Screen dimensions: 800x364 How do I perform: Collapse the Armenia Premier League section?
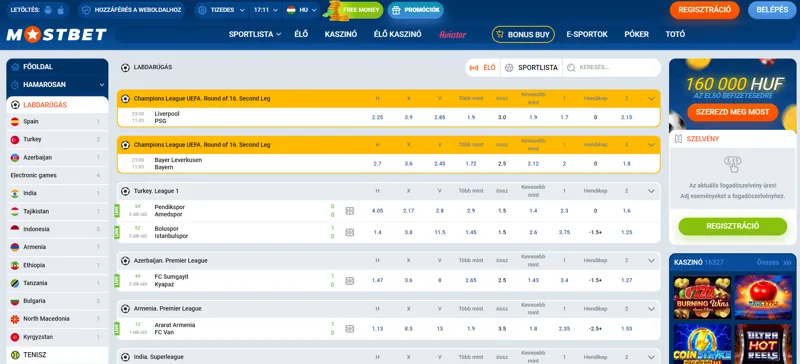point(651,309)
